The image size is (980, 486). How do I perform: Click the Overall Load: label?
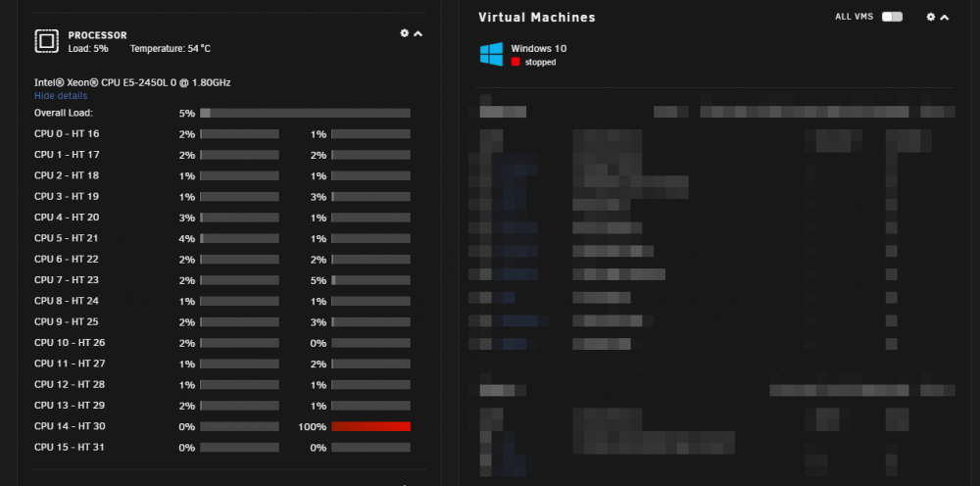click(64, 113)
